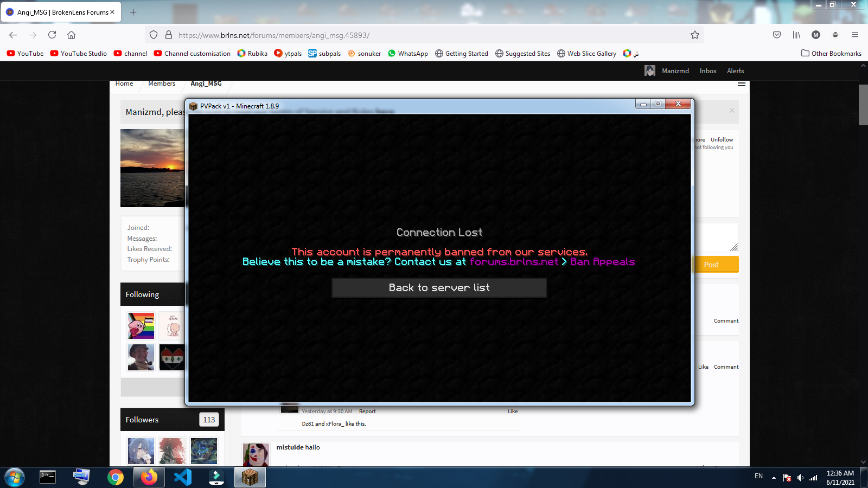
Task: Open Channel customisation bookmark
Action: click(193, 53)
